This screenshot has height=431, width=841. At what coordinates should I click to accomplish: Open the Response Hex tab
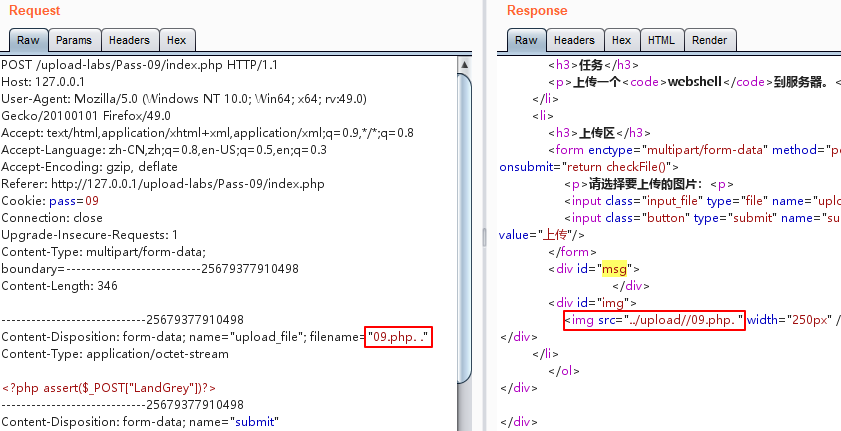[622, 40]
